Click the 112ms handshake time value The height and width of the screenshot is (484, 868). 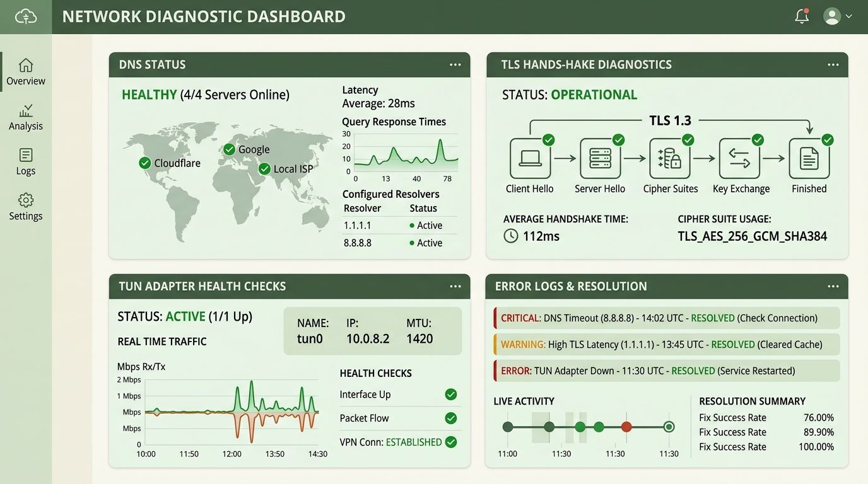[x=541, y=236]
